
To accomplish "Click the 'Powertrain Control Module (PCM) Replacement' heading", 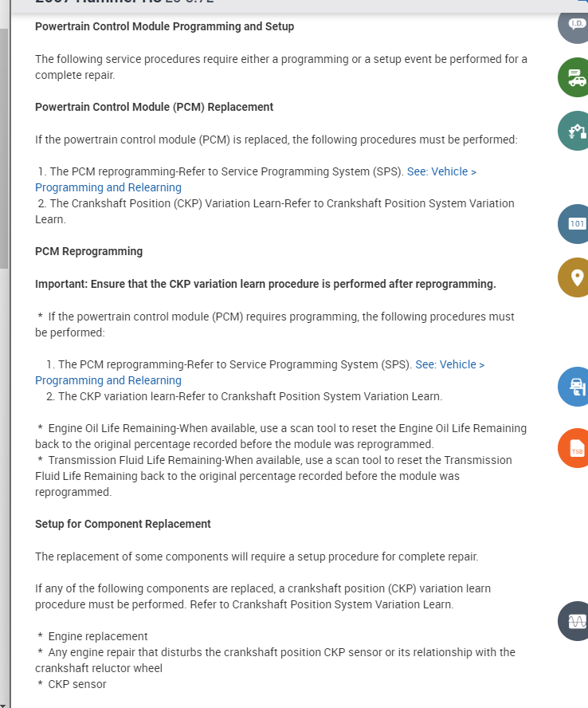I will pos(154,107).
